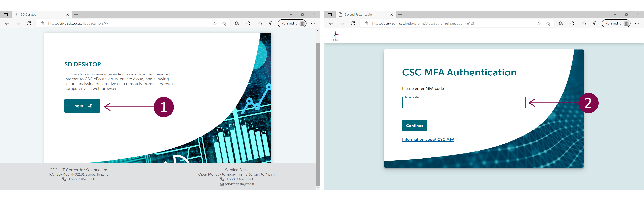Close the Second Factor Login tab
The width and height of the screenshot is (644, 201).
pyautogui.click(x=391, y=15)
